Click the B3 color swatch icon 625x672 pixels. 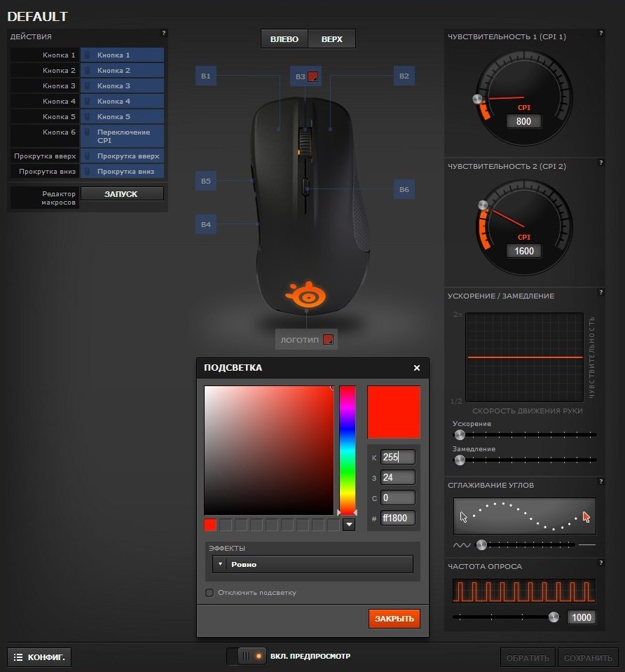click(x=313, y=76)
